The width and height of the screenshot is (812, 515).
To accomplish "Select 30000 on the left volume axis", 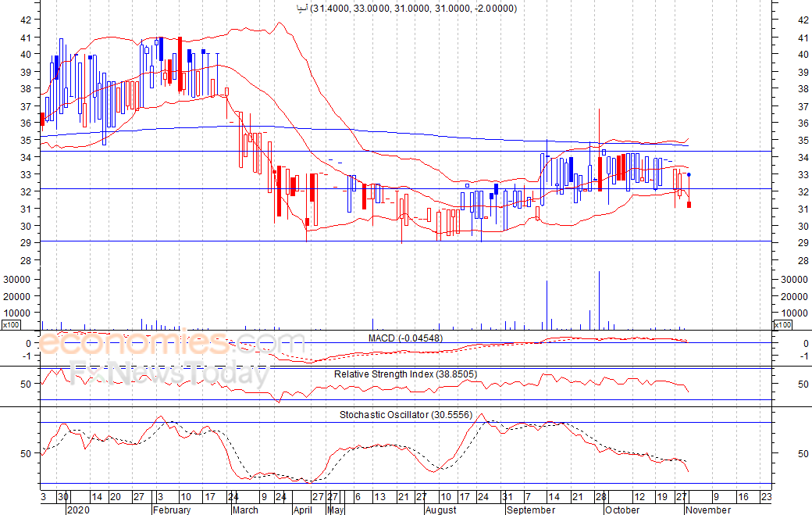I will coord(18,279).
